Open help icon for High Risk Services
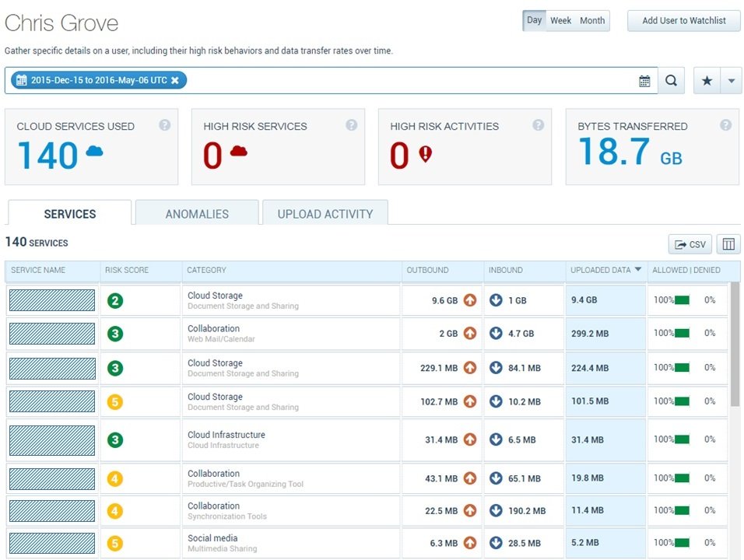Image resolution: width=744 pixels, height=560 pixels. [351, 124]
